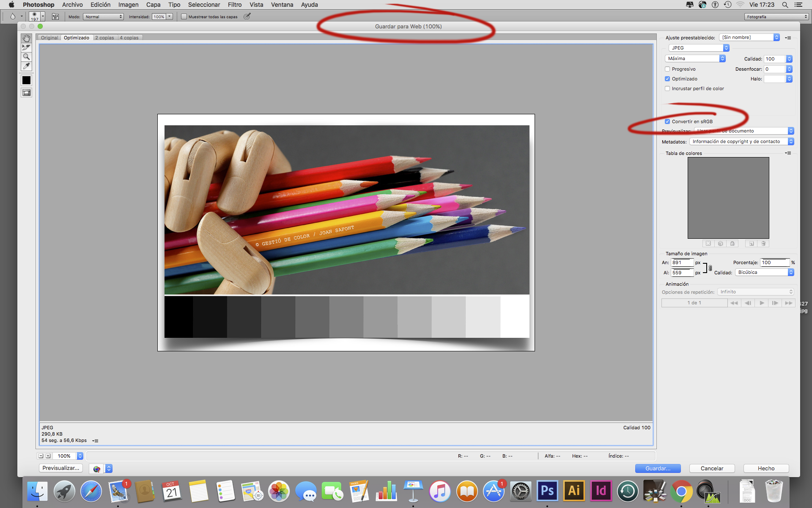Uncheck the Optimizado checkbox
Screen dimensions: 812x508
coord(667,79)
